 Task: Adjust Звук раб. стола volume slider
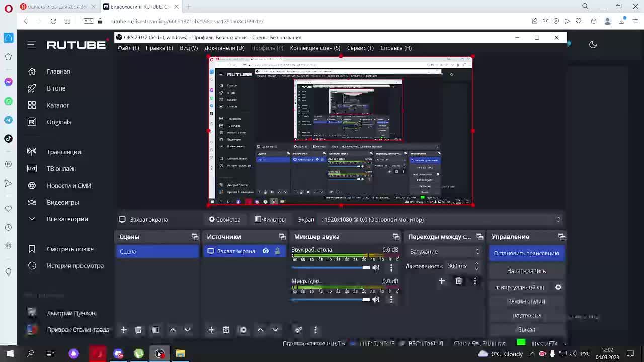331,268
